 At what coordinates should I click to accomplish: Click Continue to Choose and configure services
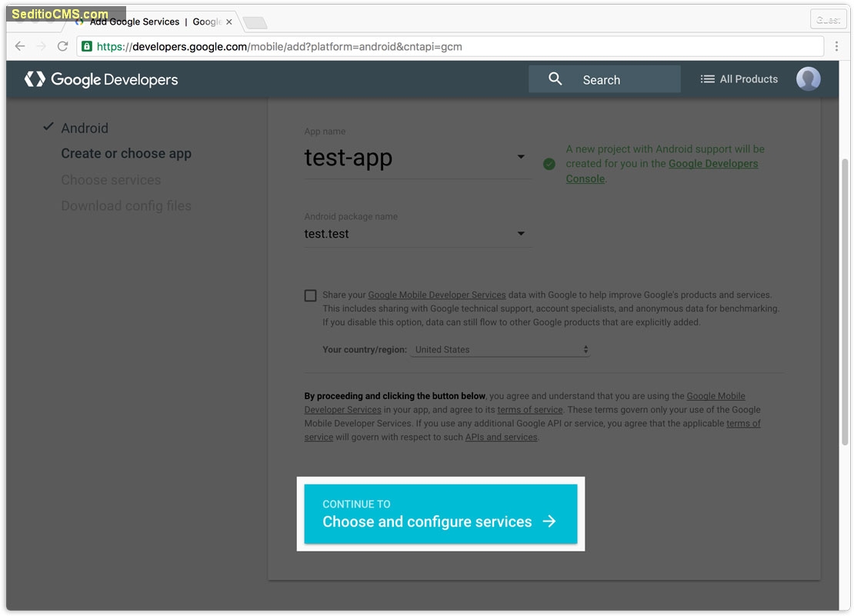pos(441,514)
